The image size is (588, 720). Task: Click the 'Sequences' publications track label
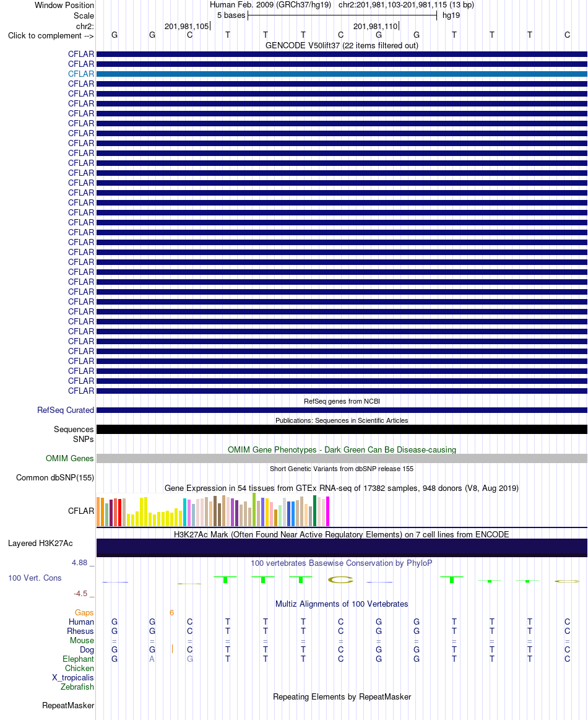click(74, 429)
